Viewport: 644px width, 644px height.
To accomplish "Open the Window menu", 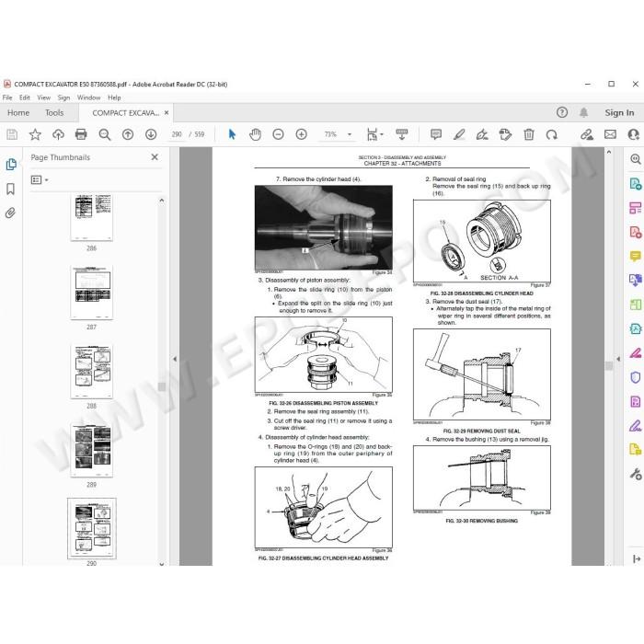I will [88, 98].
